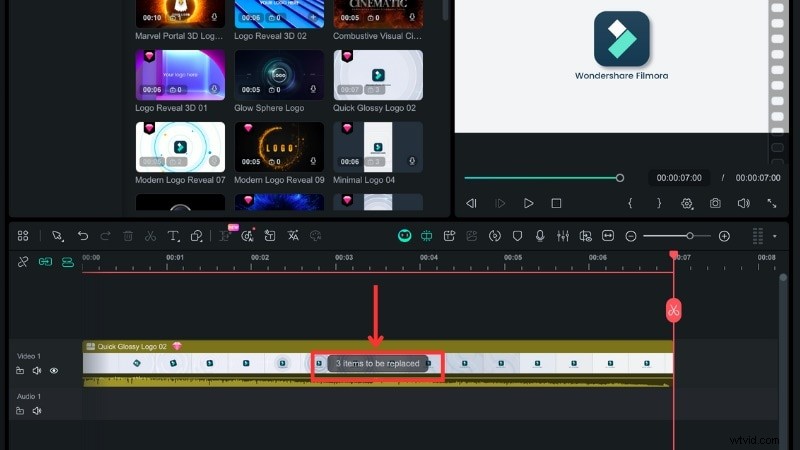Add text with the T tool
Viewport: 800px width, 450px height.
coord(173,236)
